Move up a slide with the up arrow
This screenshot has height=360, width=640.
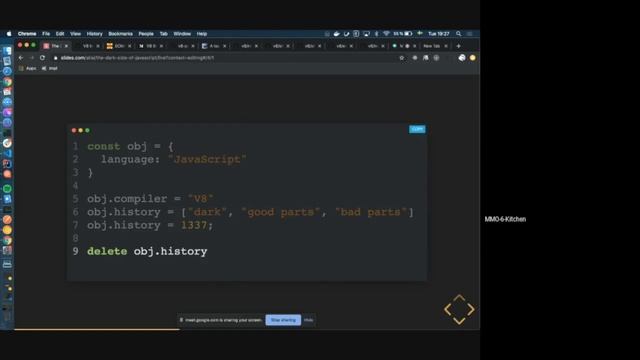pyautogui.click(x=459, y=298)
